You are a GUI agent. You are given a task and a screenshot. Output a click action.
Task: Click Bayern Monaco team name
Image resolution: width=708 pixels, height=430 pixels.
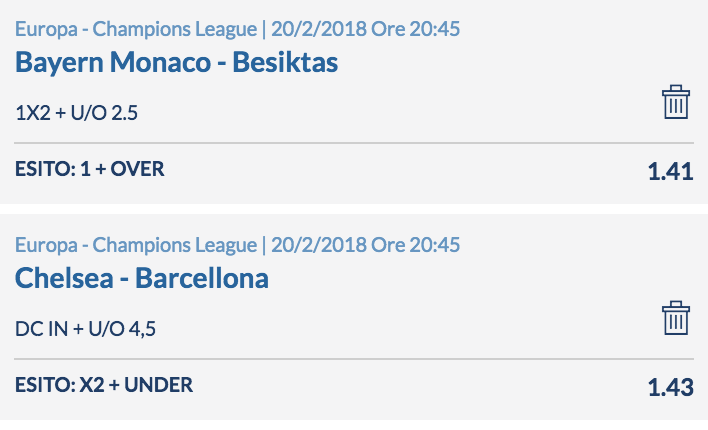click(113, 62)
